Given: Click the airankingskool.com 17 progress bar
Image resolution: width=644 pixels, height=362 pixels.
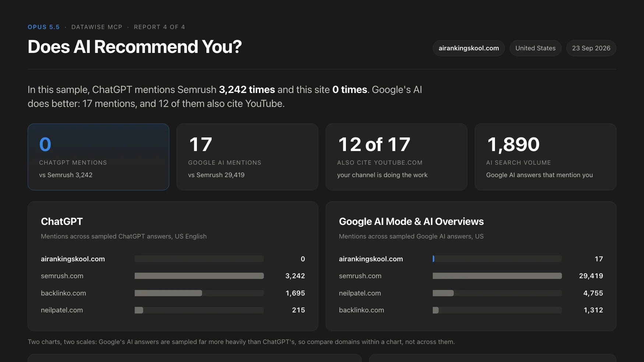Looking at the screenshot, I should (x=497, y=259).
